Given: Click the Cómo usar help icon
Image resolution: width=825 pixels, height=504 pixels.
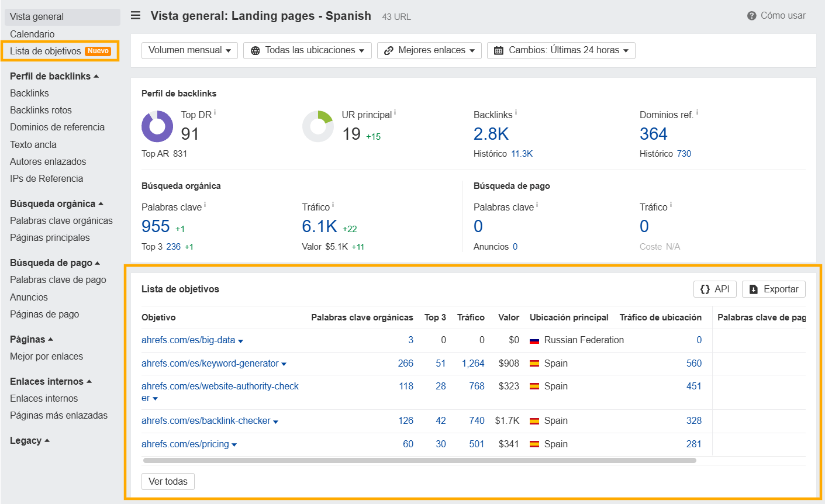Looking at the screenshot, I should (x=751, y=16).
